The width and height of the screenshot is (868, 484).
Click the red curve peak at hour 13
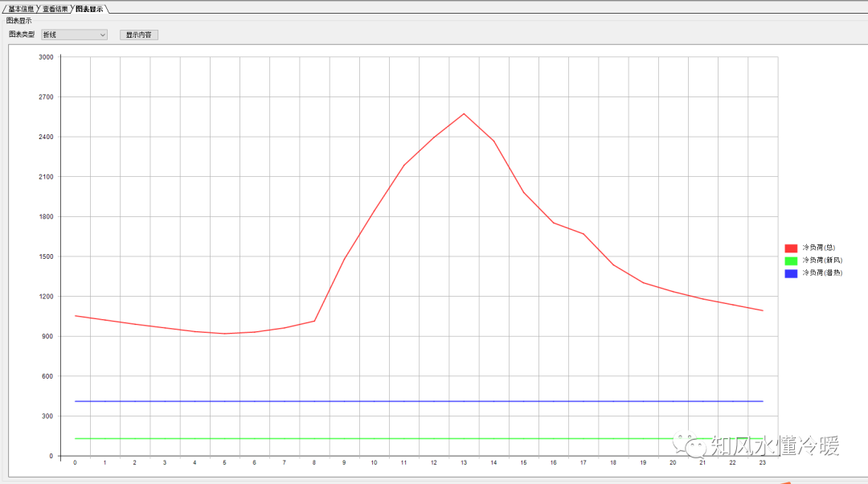coord(464,114)
